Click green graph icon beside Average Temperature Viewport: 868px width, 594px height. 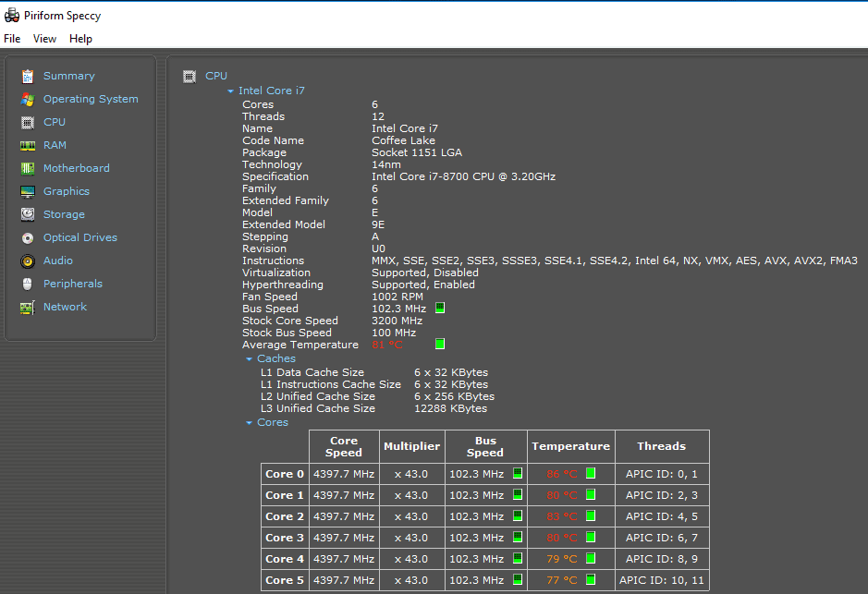click(x=440, y=344)
